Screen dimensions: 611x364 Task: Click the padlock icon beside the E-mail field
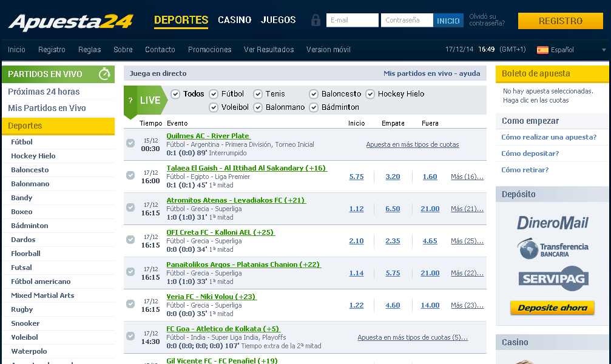coord(315,21)
